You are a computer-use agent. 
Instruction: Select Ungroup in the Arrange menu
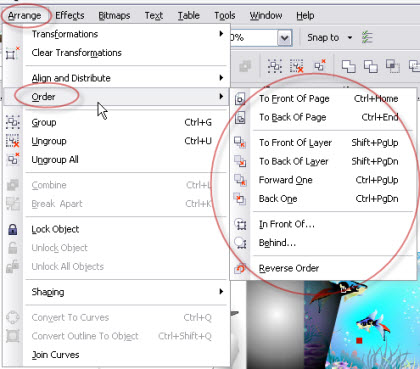(x=117, y=141)
